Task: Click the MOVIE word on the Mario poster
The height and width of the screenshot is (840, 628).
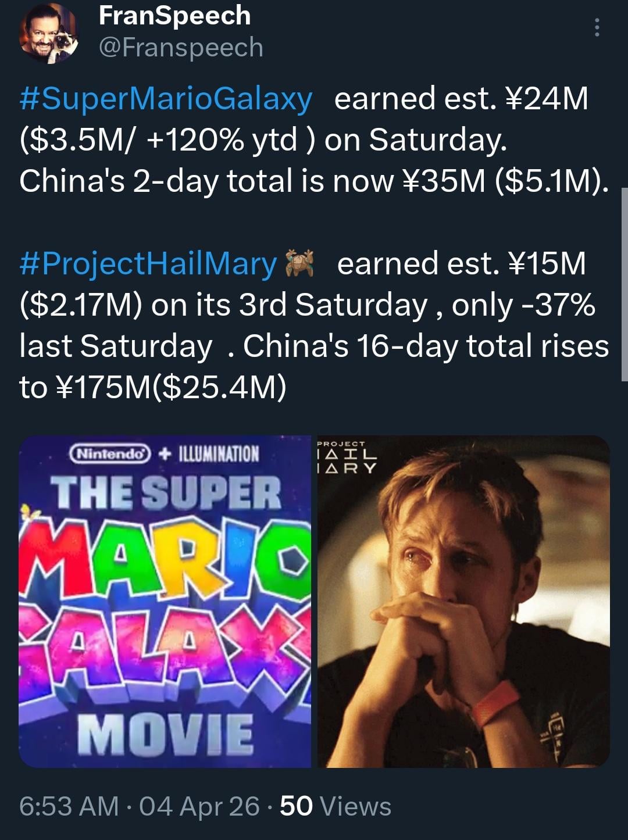Action: (x=166, y=733)
